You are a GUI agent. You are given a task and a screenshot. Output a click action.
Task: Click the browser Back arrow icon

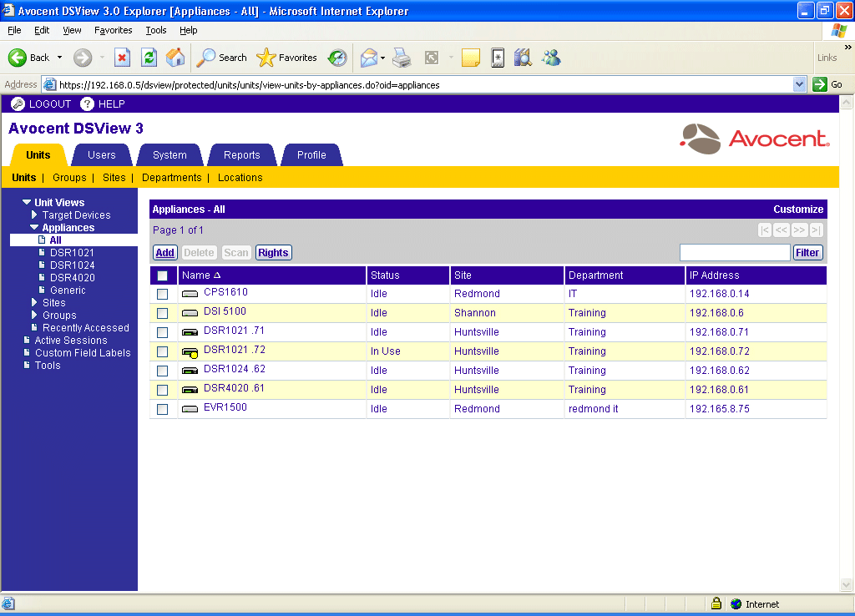17,58
